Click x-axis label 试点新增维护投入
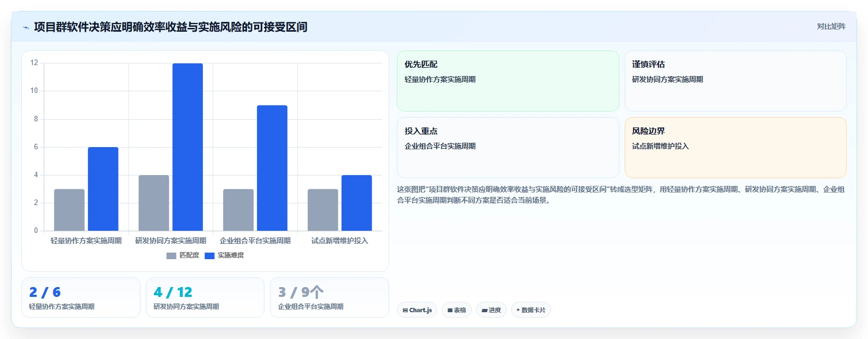 [x=340, y=241]
